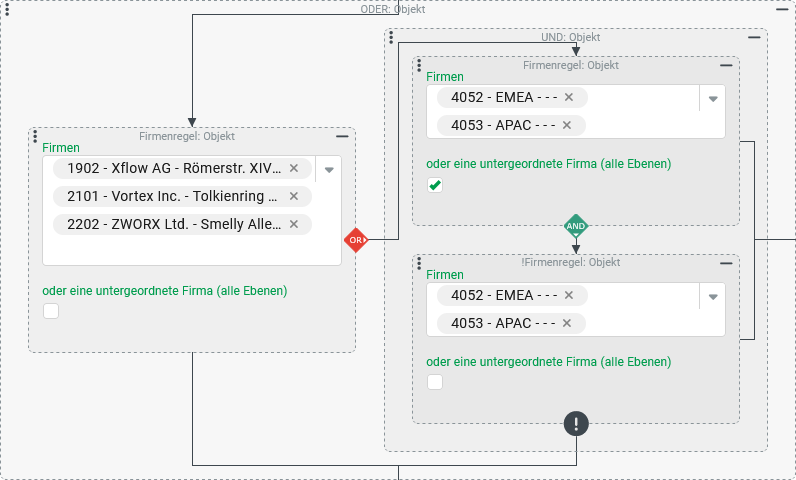
Task: Click the red OR connector diamond
Action: pyautogui.click(x=356, y=240)
